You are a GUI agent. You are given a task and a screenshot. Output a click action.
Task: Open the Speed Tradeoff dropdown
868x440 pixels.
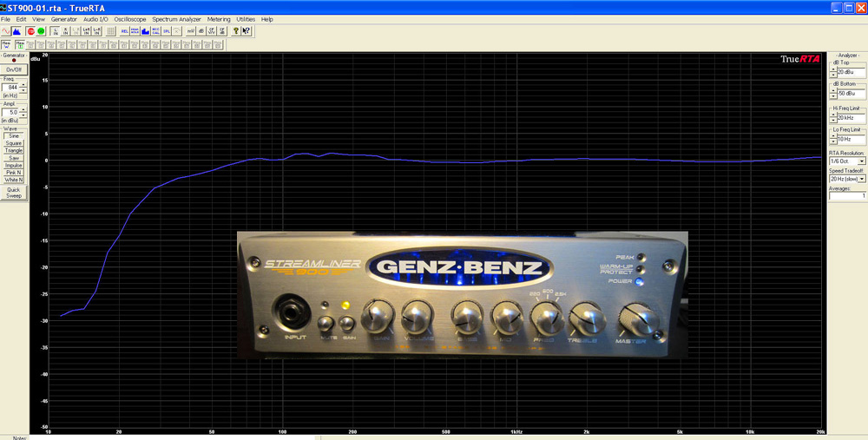(x=862, y=178)
